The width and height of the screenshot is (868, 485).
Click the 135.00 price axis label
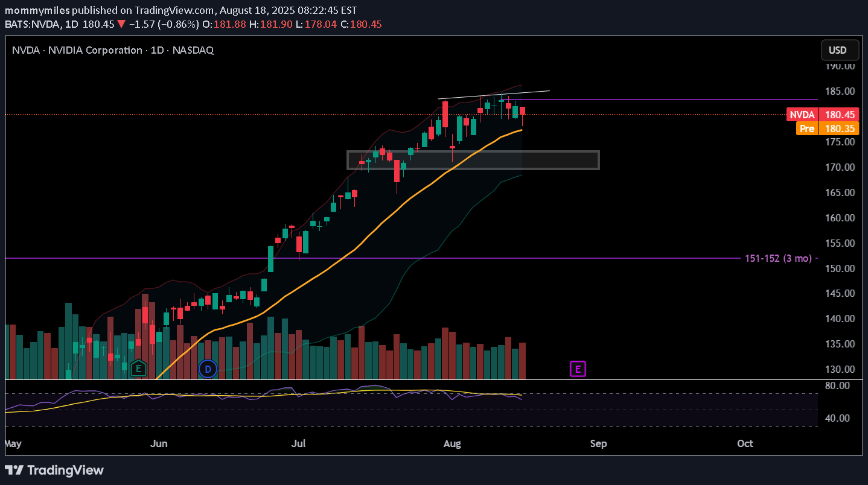coord(840,344)
